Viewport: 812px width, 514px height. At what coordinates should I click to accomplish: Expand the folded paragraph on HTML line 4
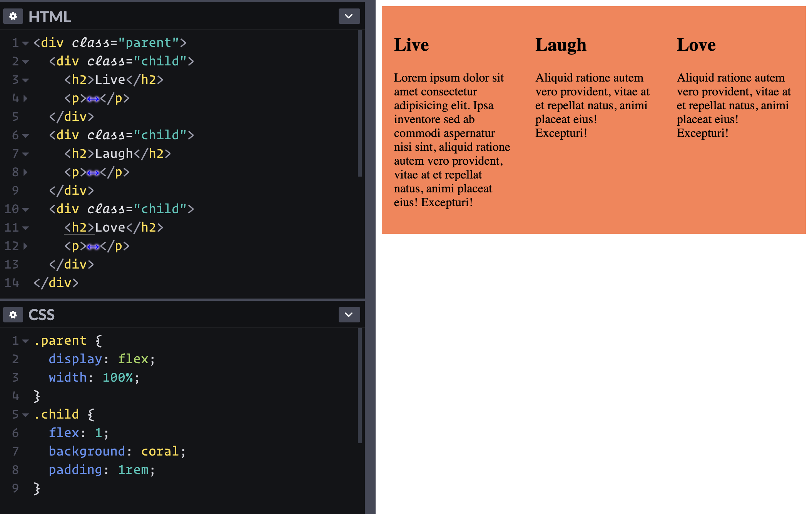pyautogui.click(x=25, y=98)
